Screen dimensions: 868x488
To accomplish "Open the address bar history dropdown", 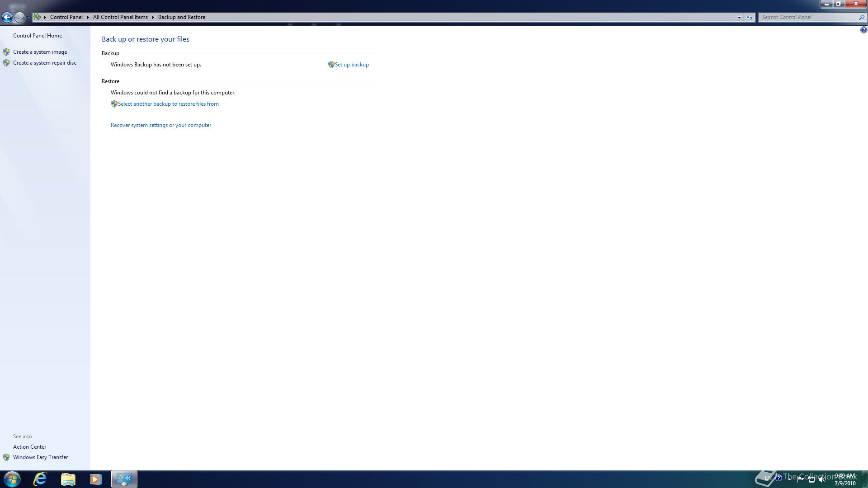I will 739,17.
